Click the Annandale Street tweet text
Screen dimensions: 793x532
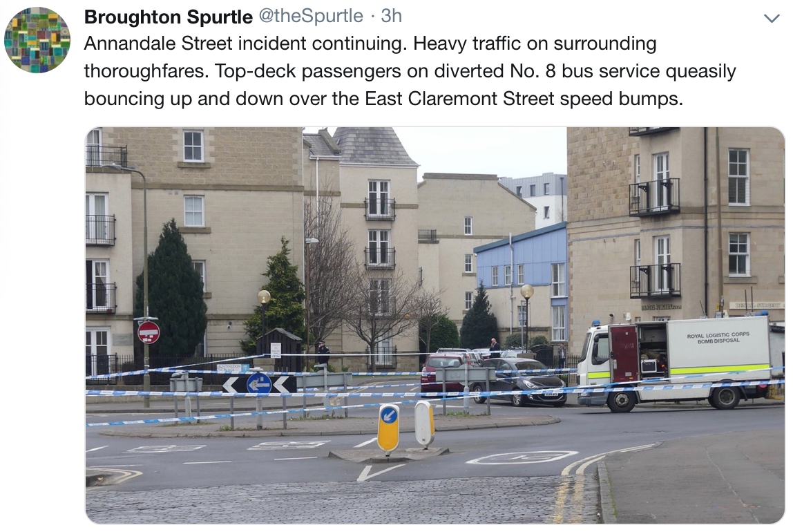pos(410,70)
